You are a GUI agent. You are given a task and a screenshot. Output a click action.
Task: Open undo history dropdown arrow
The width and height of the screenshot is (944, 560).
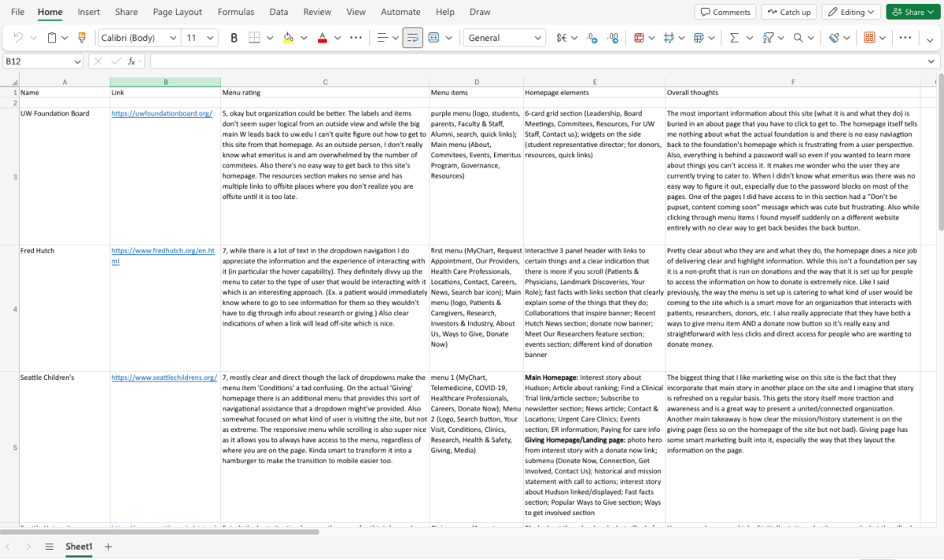tap(31, 38)
